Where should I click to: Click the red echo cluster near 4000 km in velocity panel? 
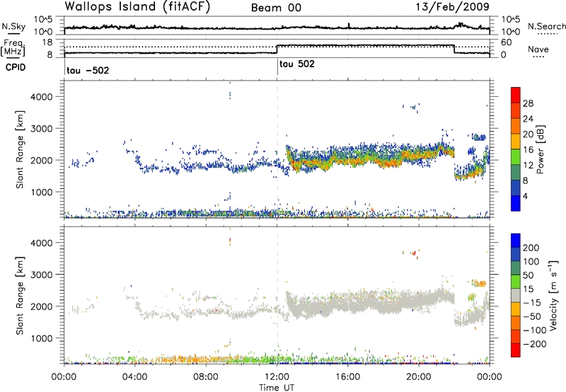[230, 241]
